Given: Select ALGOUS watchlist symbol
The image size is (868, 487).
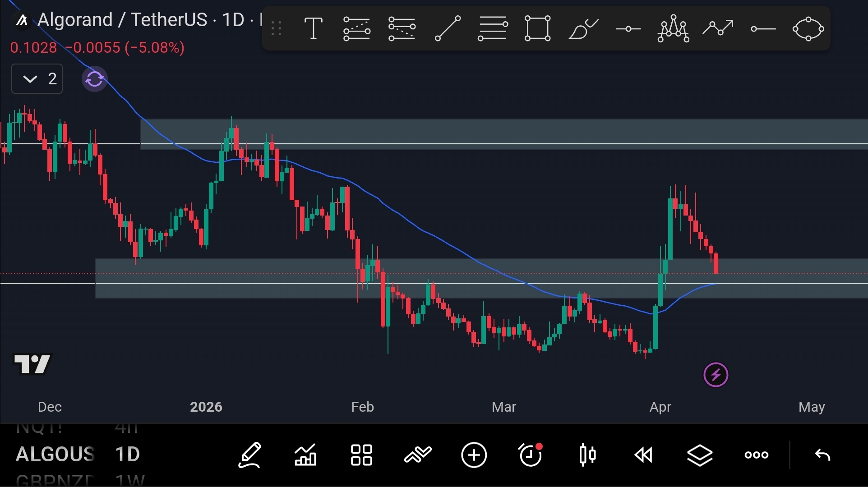Looking at the screenshot, I should [x=55, y=454].
